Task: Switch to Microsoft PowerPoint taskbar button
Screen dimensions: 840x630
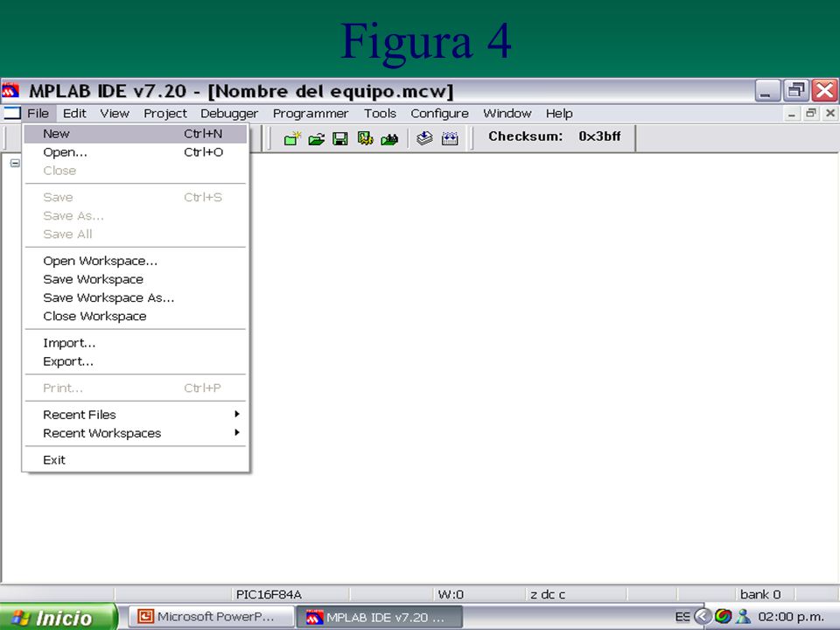Action: [x=212, y=617]
